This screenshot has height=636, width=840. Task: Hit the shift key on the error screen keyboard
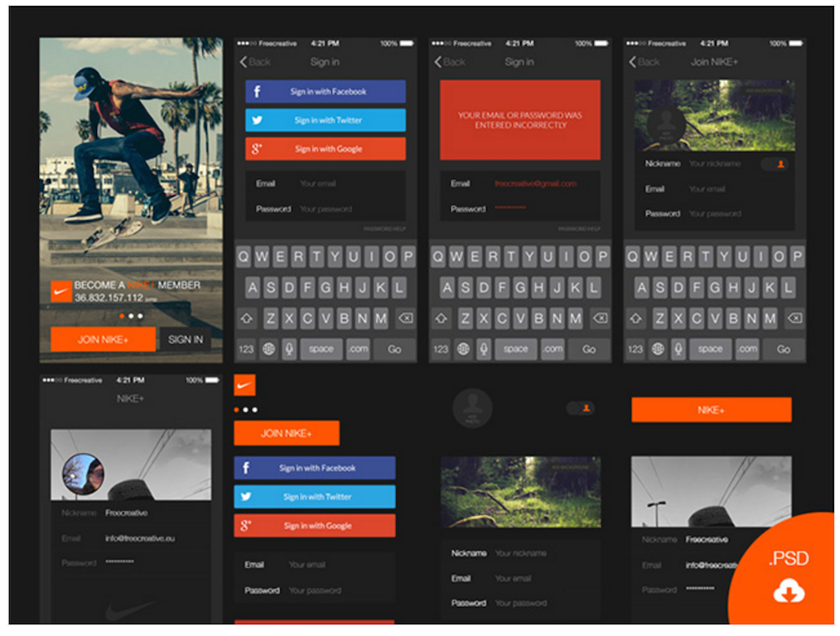pyautogui.click(x=442, y=319)
